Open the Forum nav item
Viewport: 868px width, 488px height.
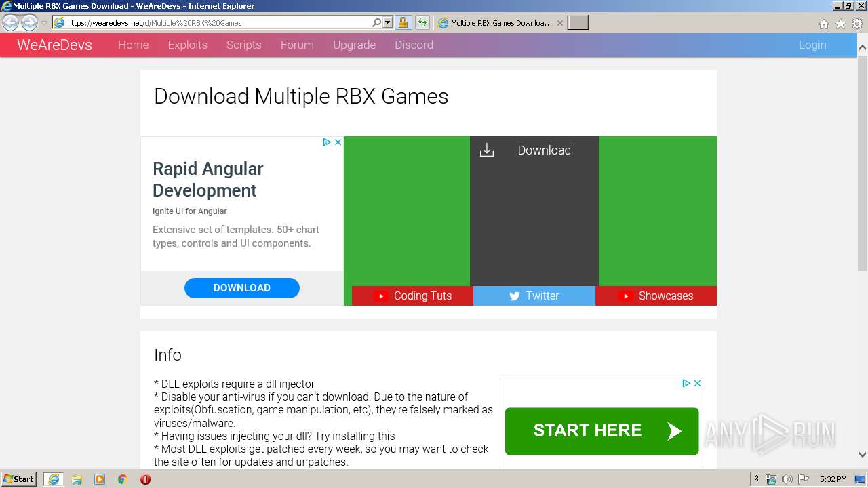tap(297, 45)
